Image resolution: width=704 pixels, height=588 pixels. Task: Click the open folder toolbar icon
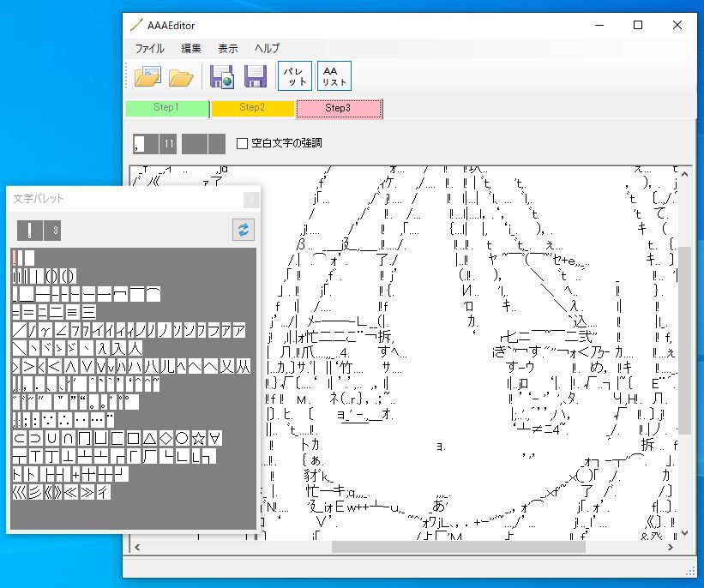pos(181,76)
